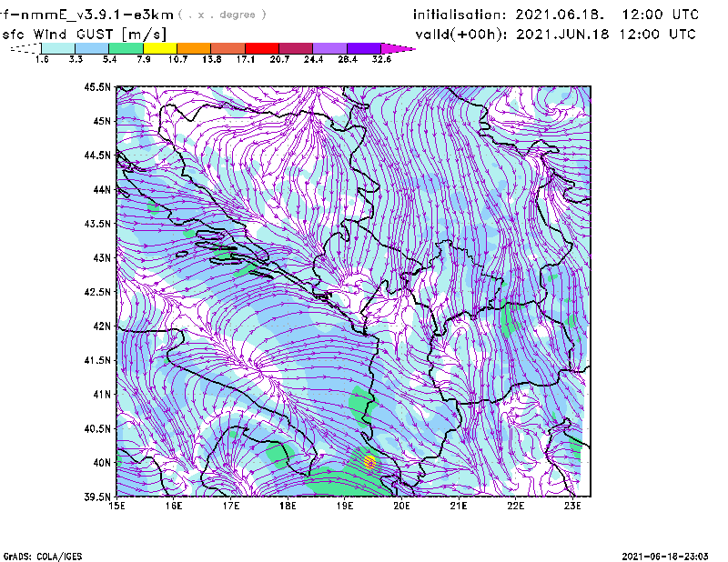Click the green 5.4–7.9 legend swatch
The height and width of the screenshot is (562, 728).
point(126,48)
